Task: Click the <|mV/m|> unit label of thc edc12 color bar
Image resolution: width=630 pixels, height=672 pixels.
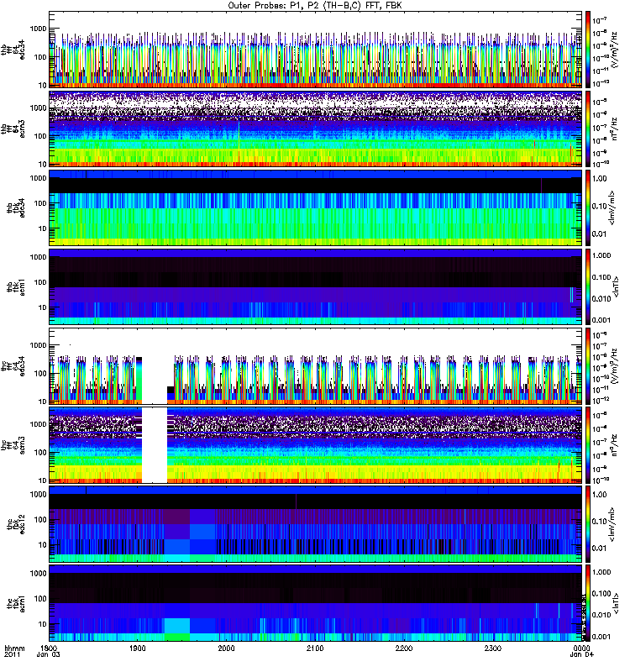Action: tap(612, 523)
